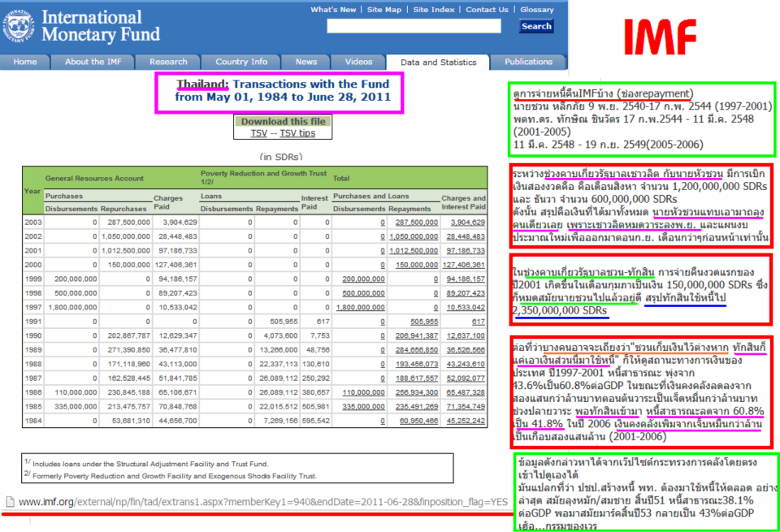
Task: Open the 36,526,566 charges link for 1989
Action: 466,351
